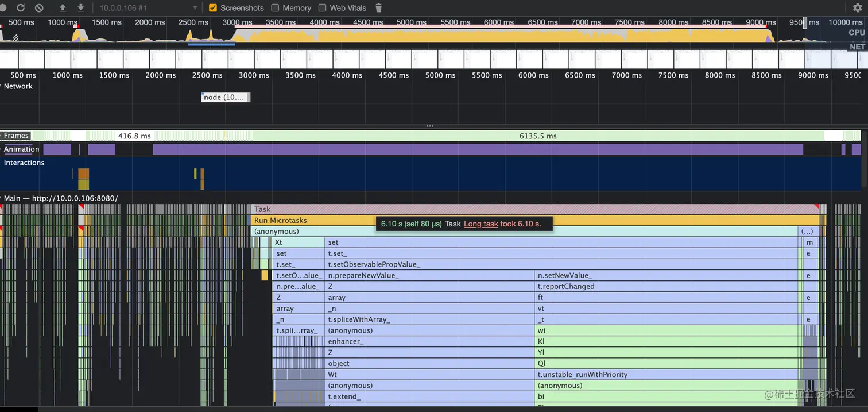Select the t.spliceWithArray_ entry
Image resolution: width=868 pixels, height=412 pixels.
tap(429, 319)
